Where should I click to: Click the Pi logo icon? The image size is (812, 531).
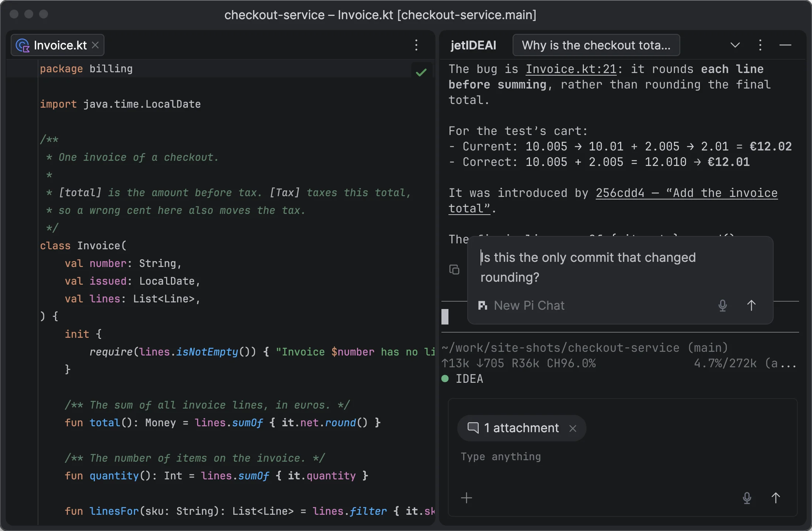pos(482,305)
